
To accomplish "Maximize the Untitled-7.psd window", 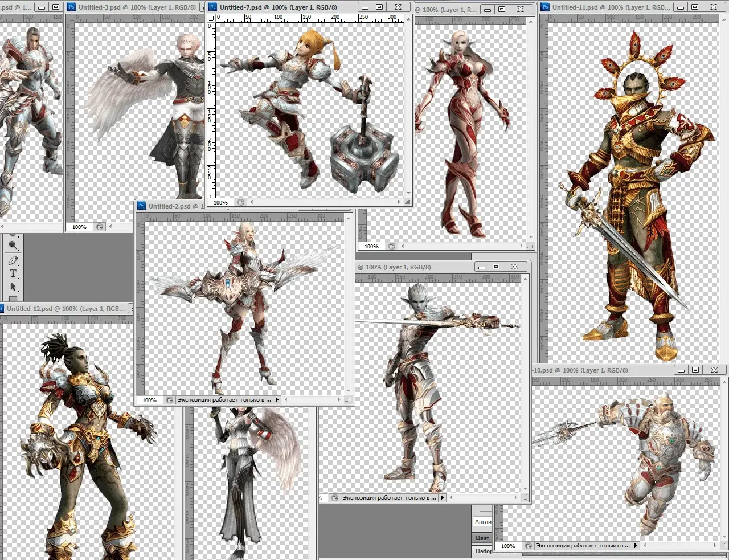I will (x=379, y=7).
